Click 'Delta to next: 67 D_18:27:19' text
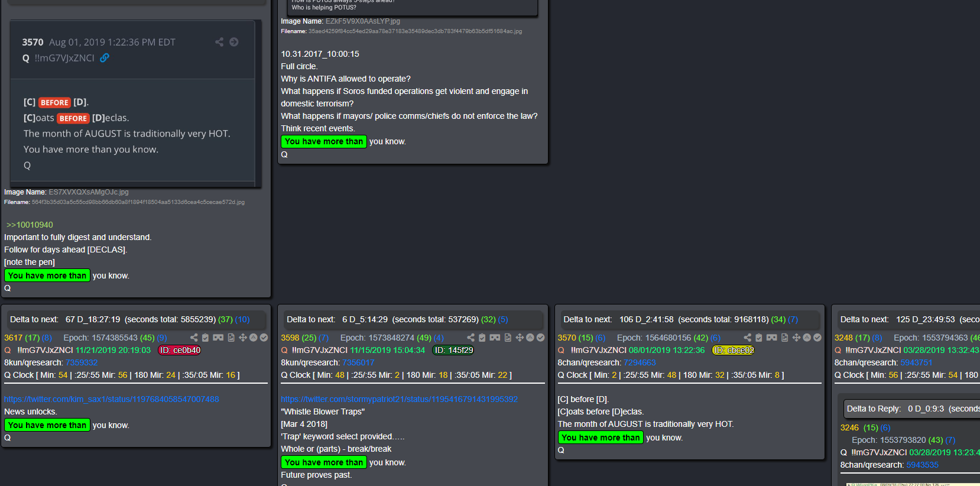Screen dimensions: 980x486 pos(65,319)
